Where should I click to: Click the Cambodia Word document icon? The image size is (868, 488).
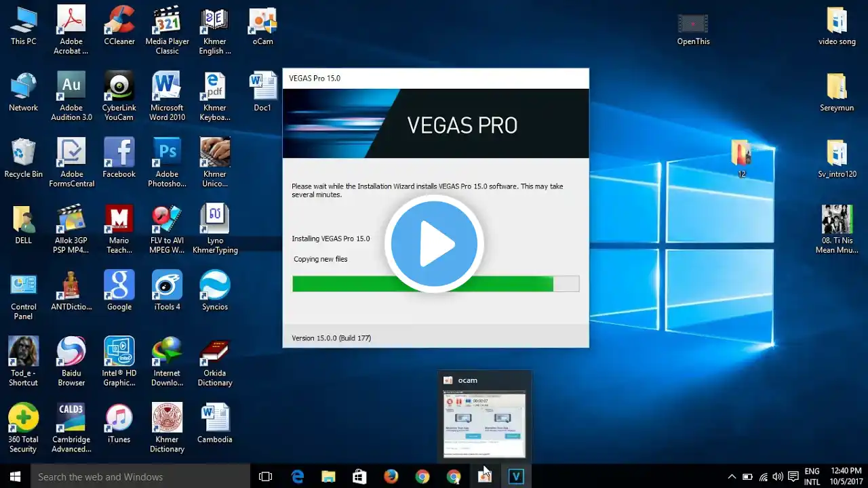pos(215,424)
